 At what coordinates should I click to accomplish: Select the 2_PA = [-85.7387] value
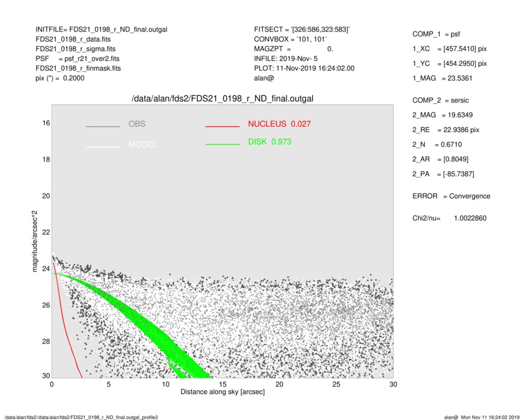(x=443, y=174)
